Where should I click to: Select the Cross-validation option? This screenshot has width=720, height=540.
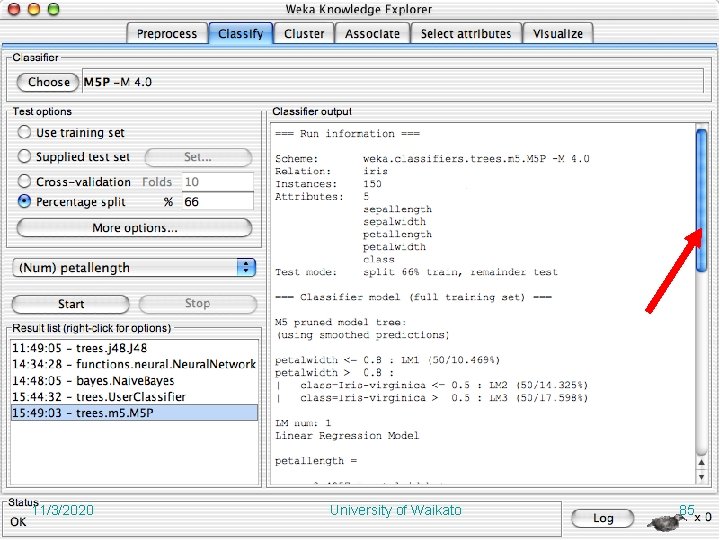coord(24,181)
